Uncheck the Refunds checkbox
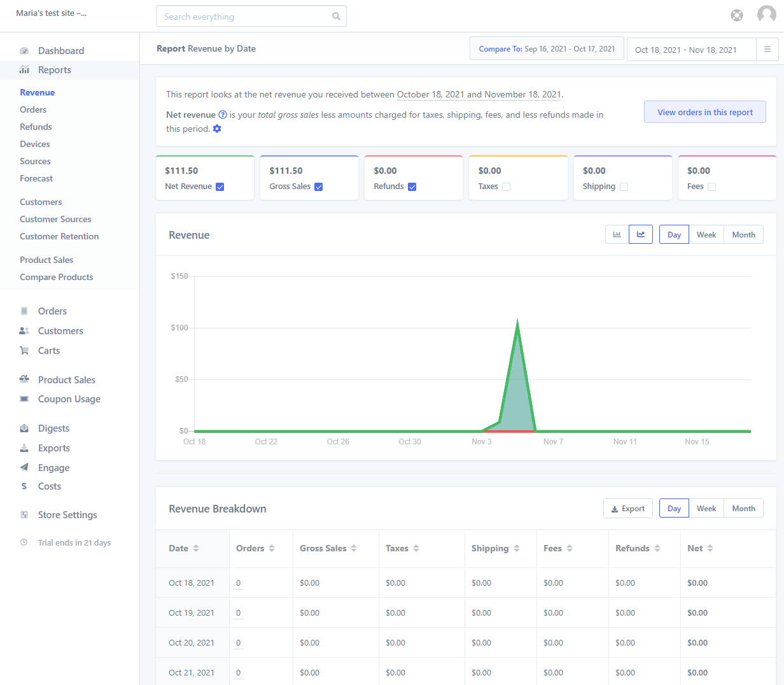 pos(412,187)
